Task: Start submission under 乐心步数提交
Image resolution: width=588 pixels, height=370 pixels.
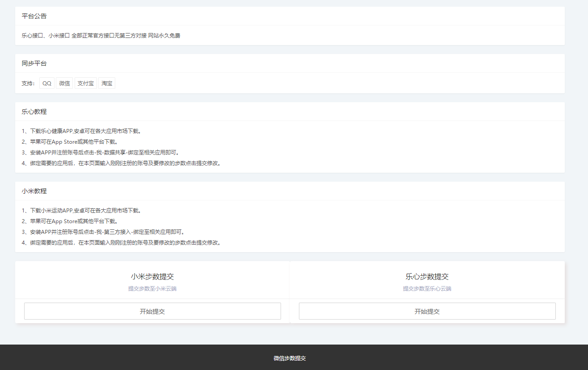Action: [x=427, y=311]
